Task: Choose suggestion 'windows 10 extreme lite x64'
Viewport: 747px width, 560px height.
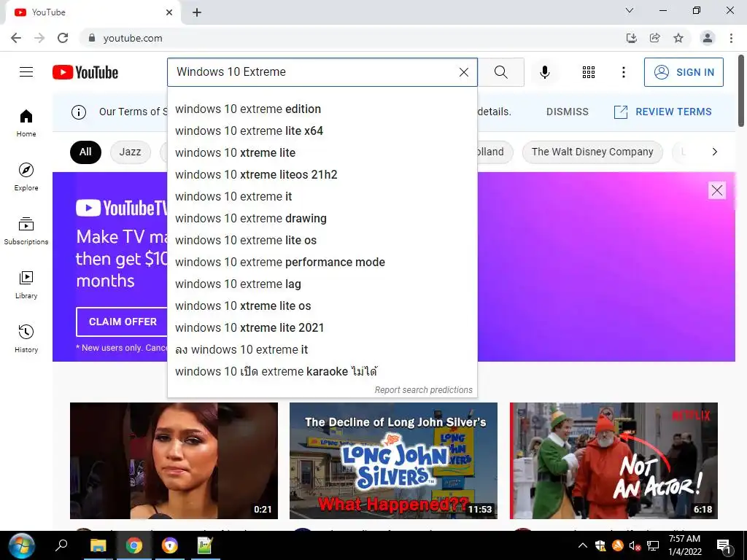Action: point(322,131)
